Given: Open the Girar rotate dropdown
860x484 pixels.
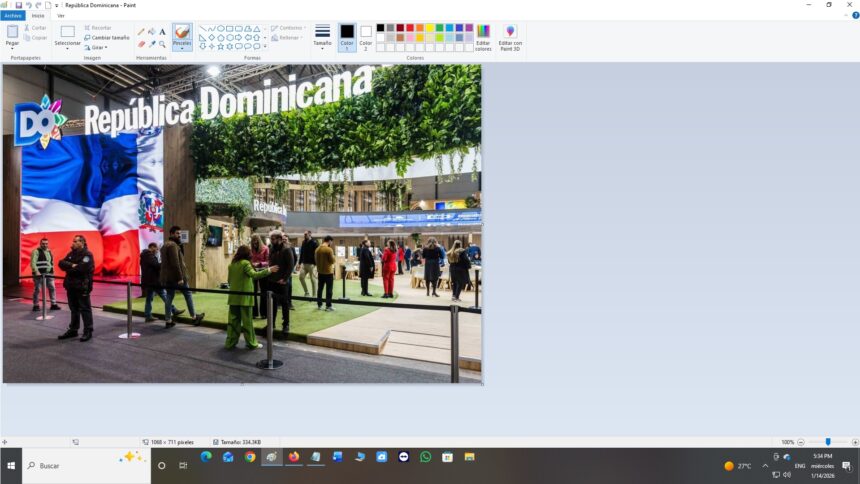Looking at the screenshot, I should point(96,47).
